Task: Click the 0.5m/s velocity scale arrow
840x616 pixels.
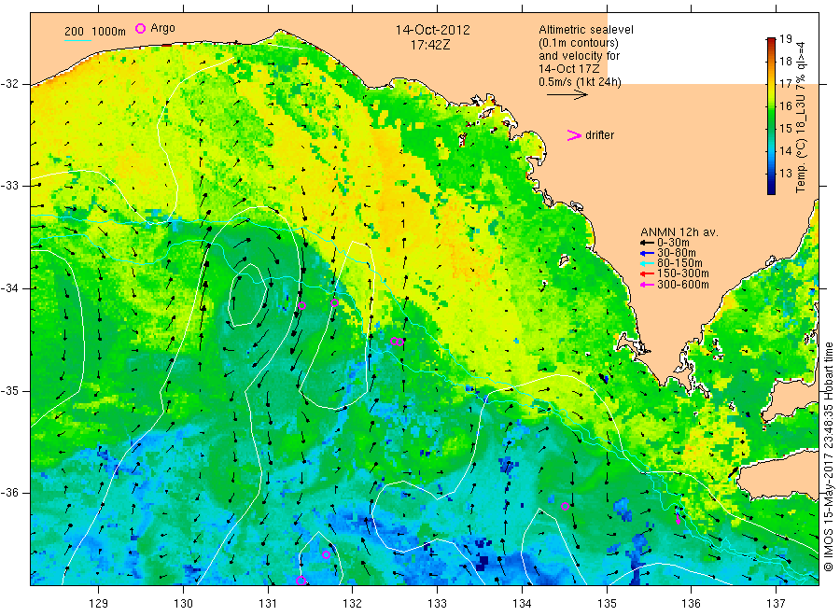Action: [x=567, y=95]
